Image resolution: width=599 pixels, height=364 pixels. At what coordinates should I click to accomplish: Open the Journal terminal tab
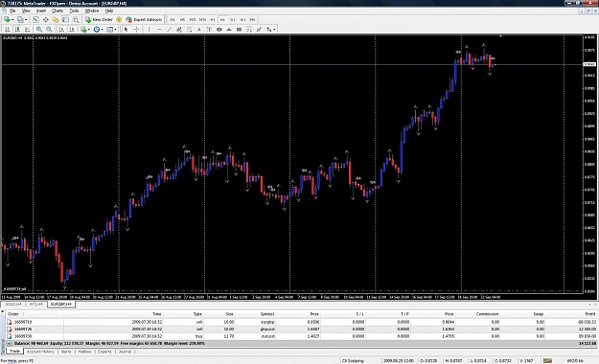click(125, 352)
